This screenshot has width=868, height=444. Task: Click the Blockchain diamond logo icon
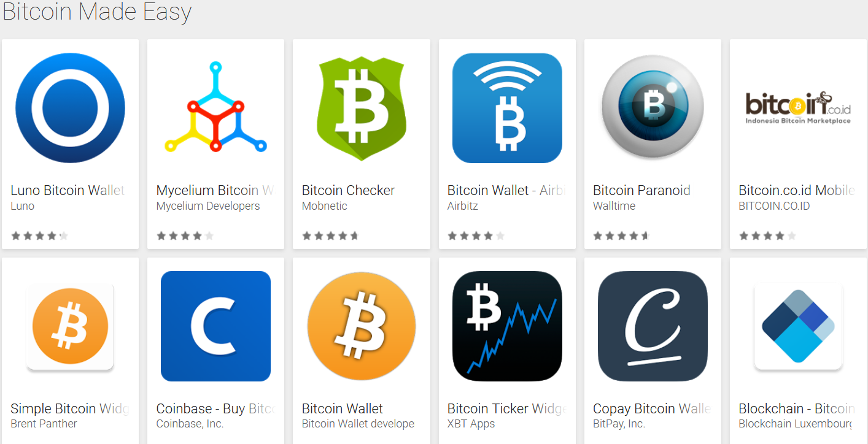[x=798, y=326]
